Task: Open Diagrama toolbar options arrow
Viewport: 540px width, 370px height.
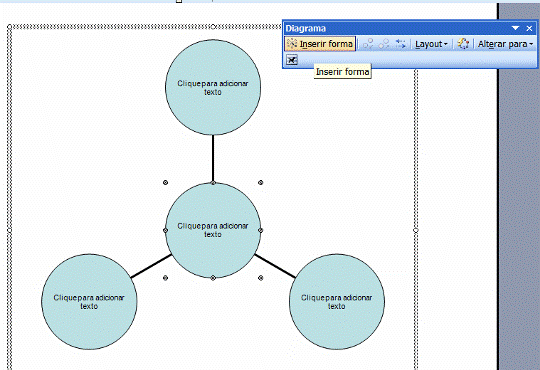Action: 515,28
